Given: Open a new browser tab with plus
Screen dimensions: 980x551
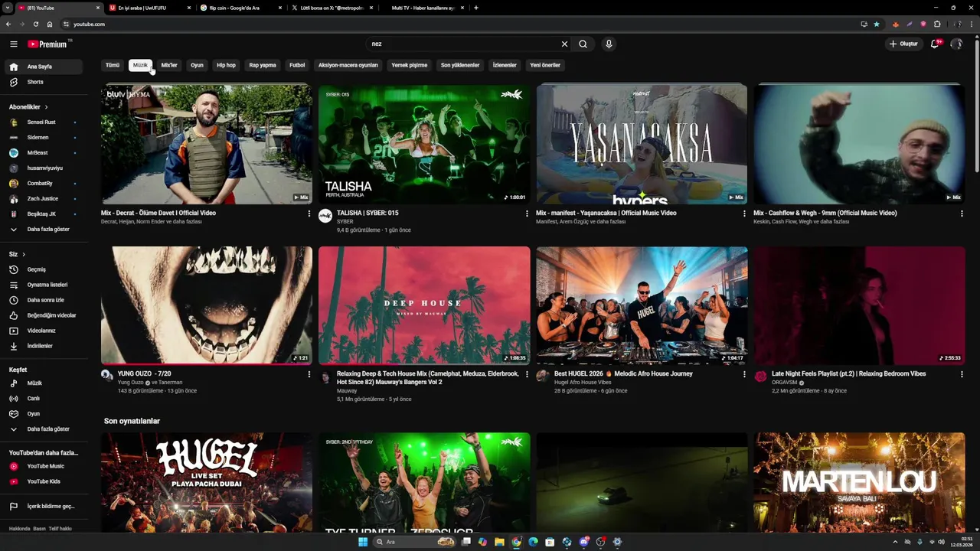Looking at the screenshot, I should [476, 8].
